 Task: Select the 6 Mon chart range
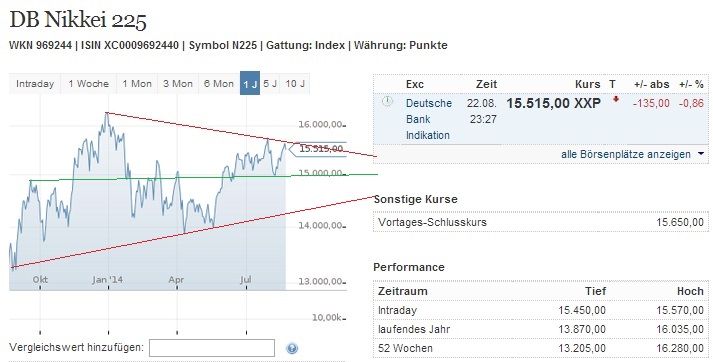[219, 84]
